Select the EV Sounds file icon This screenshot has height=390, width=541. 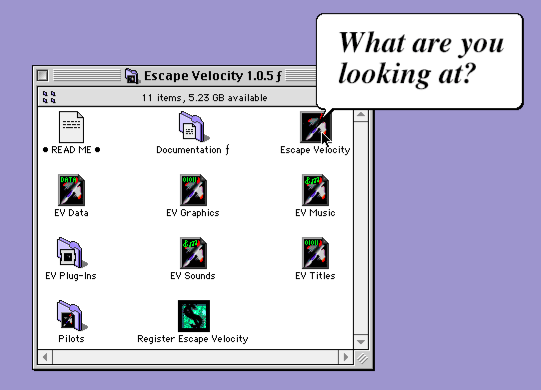pos(193,253)
